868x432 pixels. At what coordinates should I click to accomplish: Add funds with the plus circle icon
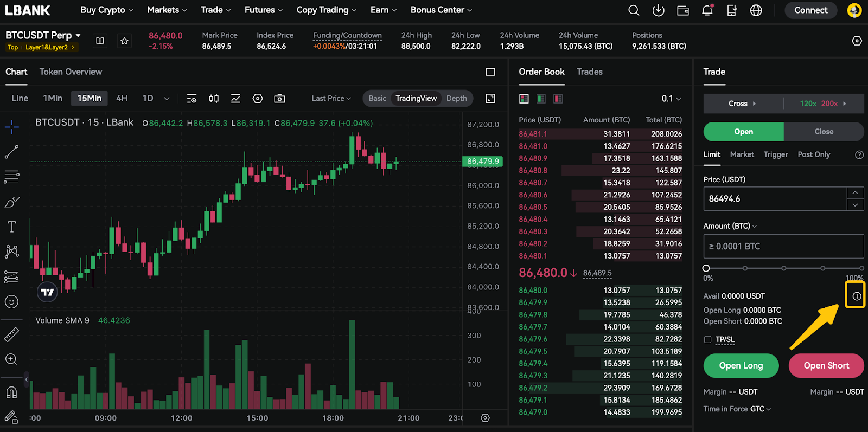[x=857, y=296]
